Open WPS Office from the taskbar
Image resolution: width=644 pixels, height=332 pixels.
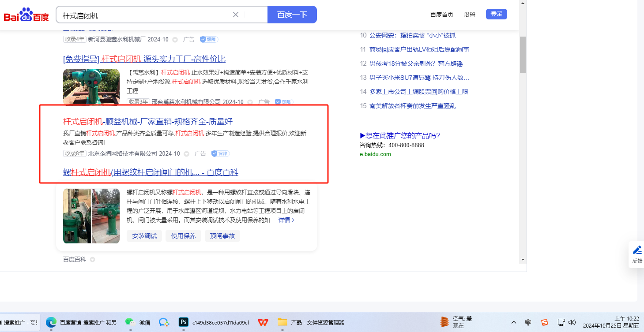point(263,322)
